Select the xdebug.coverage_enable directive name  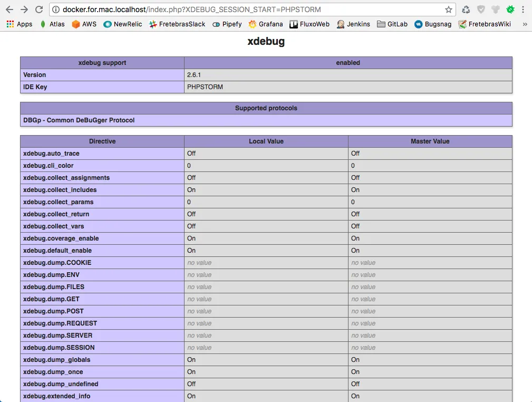pyautogui.click(x=61, y=238)
